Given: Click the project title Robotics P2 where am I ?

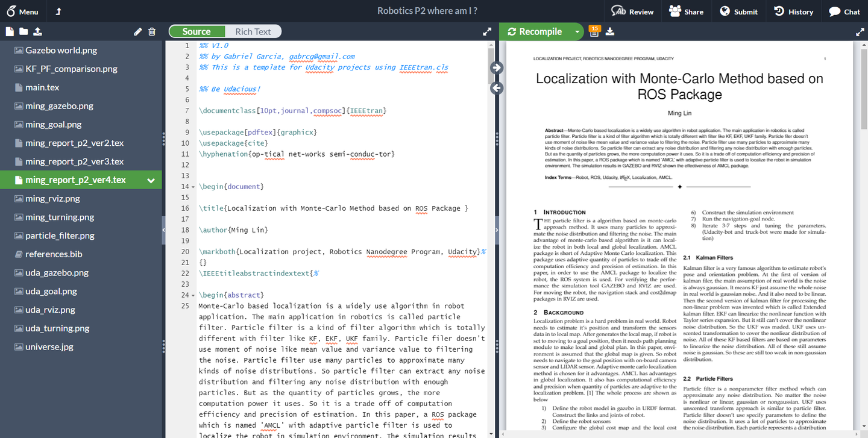Looking at the screenshot, I should pyautogui.click(x=427, y=11).
